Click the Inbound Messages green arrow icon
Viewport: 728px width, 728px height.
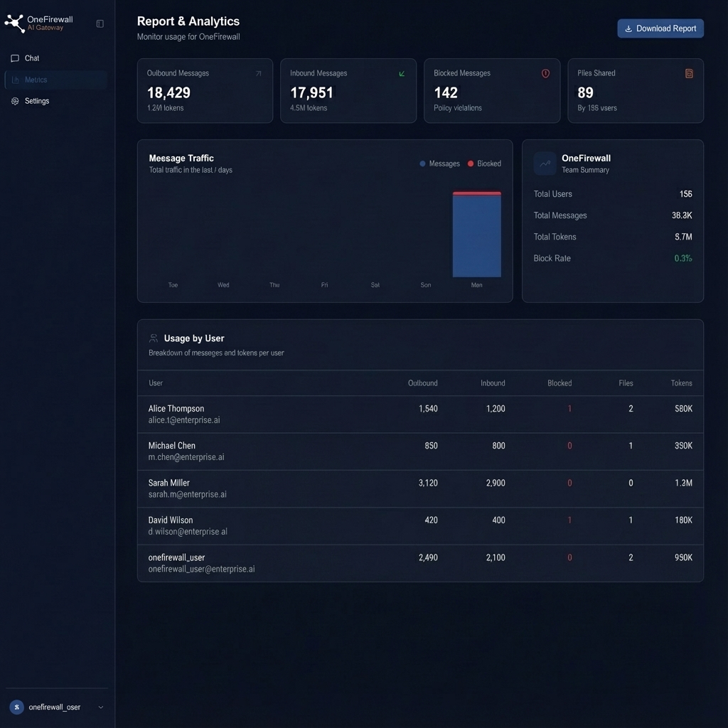point(402,73)
